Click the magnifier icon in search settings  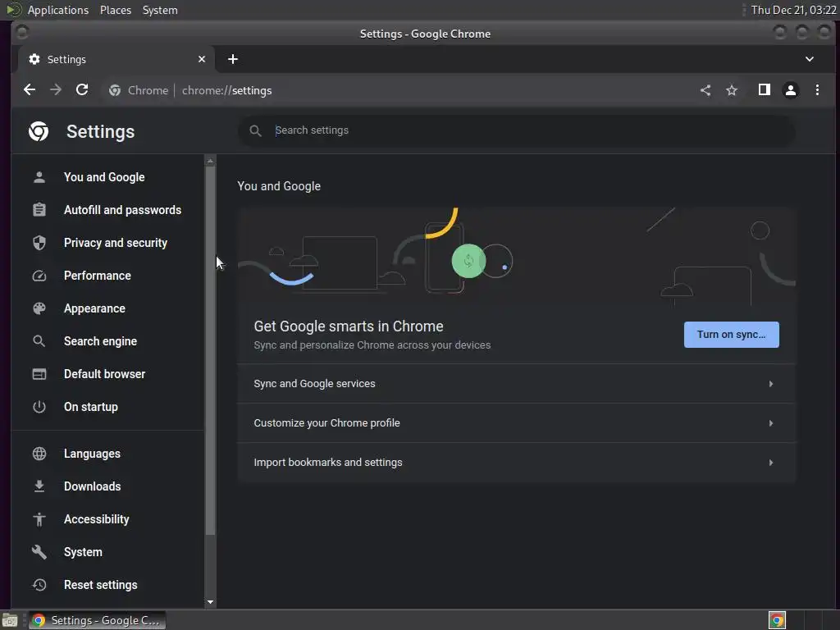pyautogui.click(x=256, y=130)
